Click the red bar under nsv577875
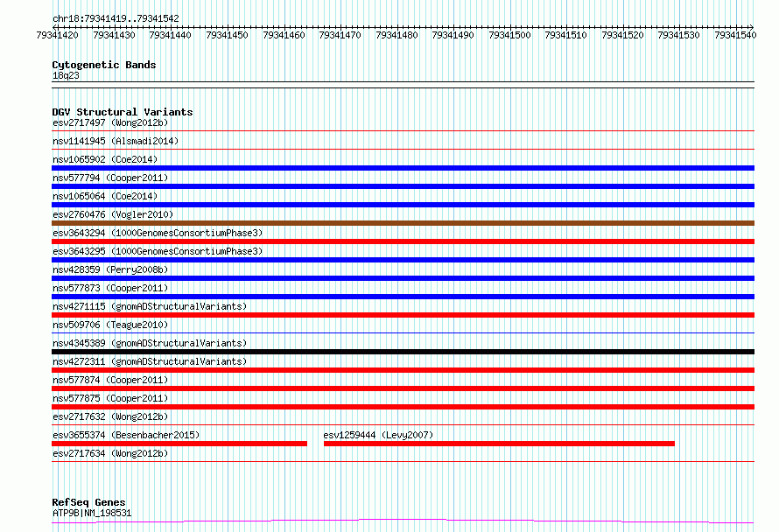 coord(403,407)
